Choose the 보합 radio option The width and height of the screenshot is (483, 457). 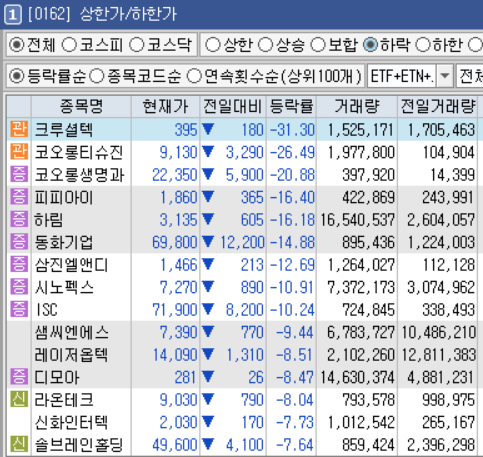tap(317, 45)
